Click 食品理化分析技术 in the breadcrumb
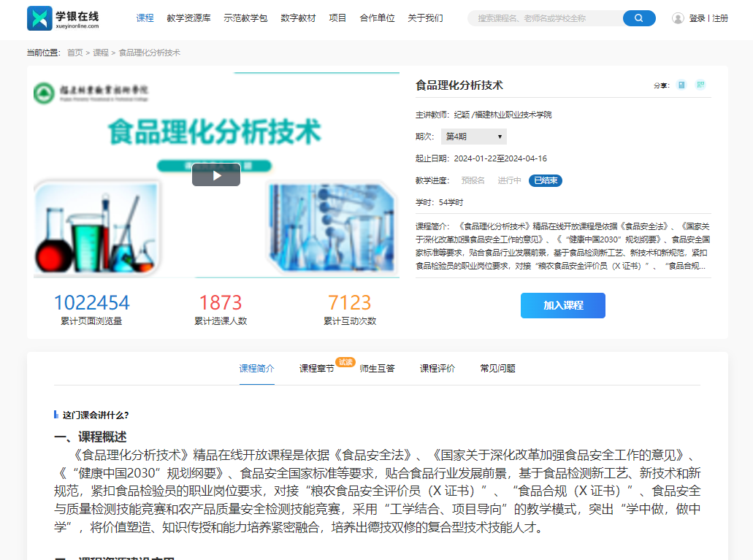This screenshot has height=560, width=753. [149, 53]
